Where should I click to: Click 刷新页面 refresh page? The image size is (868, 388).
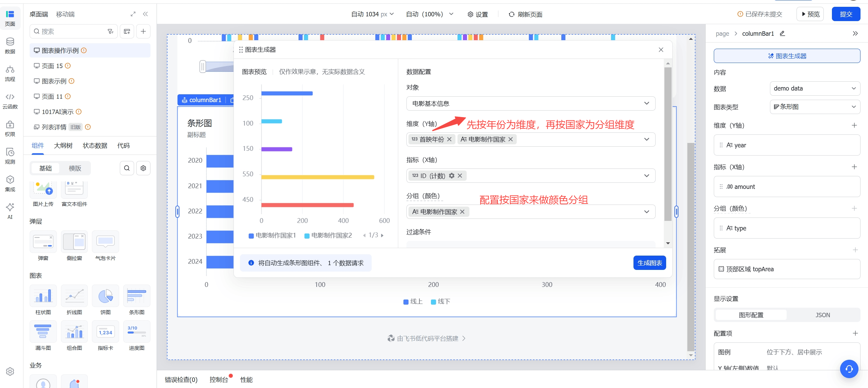pos(525,14)
